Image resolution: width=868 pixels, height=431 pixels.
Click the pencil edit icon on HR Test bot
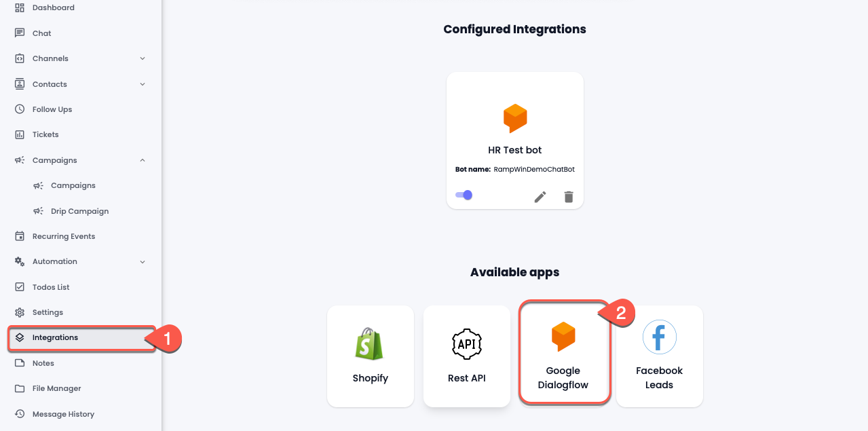point(540,197)
